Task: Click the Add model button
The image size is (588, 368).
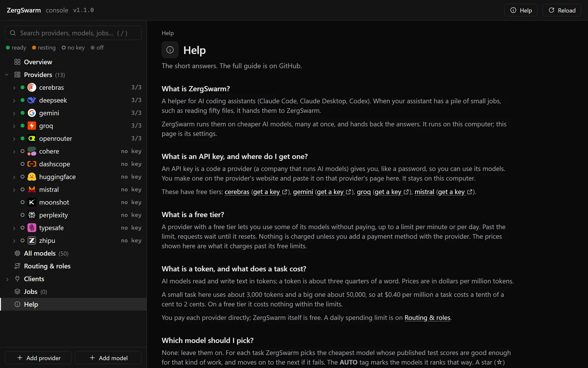Action: (x=108, y=358)
